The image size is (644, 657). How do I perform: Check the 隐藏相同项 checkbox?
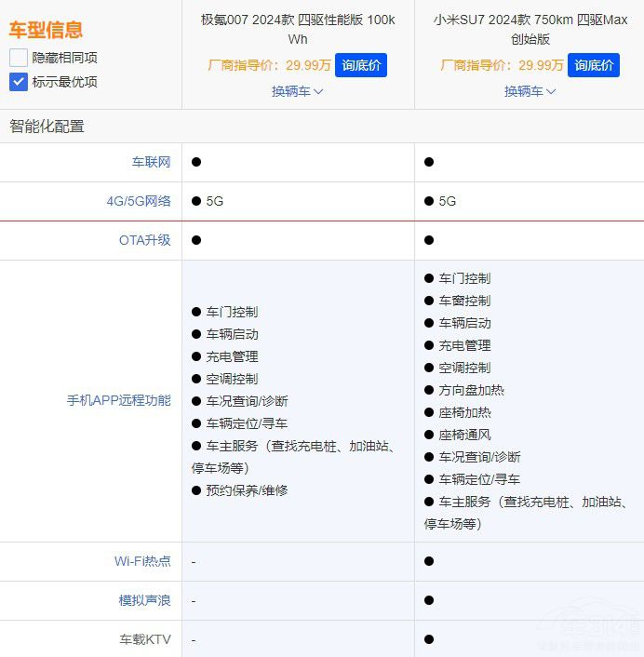[19, 58]
